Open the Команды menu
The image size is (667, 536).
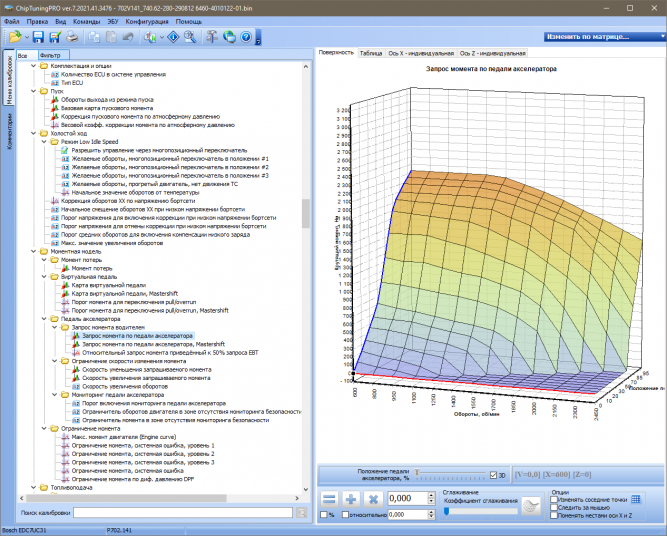(x=86, y=21)
